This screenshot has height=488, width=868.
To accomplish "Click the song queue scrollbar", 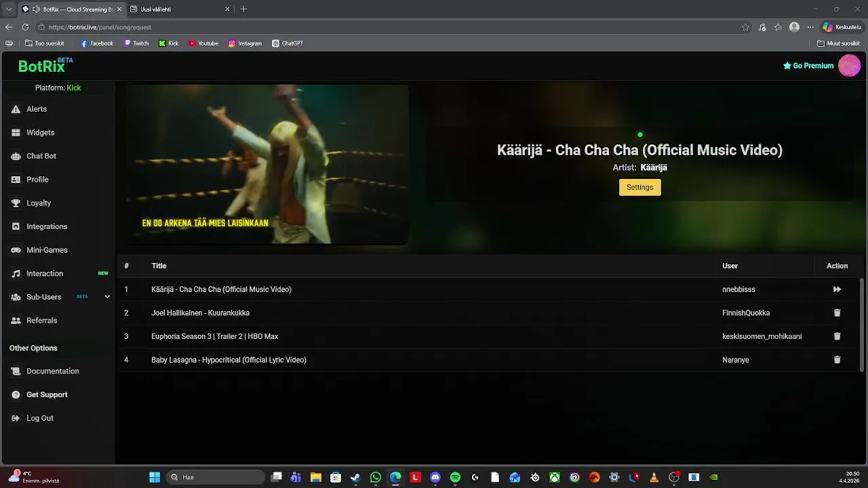I will pyautogui.click(x=863, y=325).
